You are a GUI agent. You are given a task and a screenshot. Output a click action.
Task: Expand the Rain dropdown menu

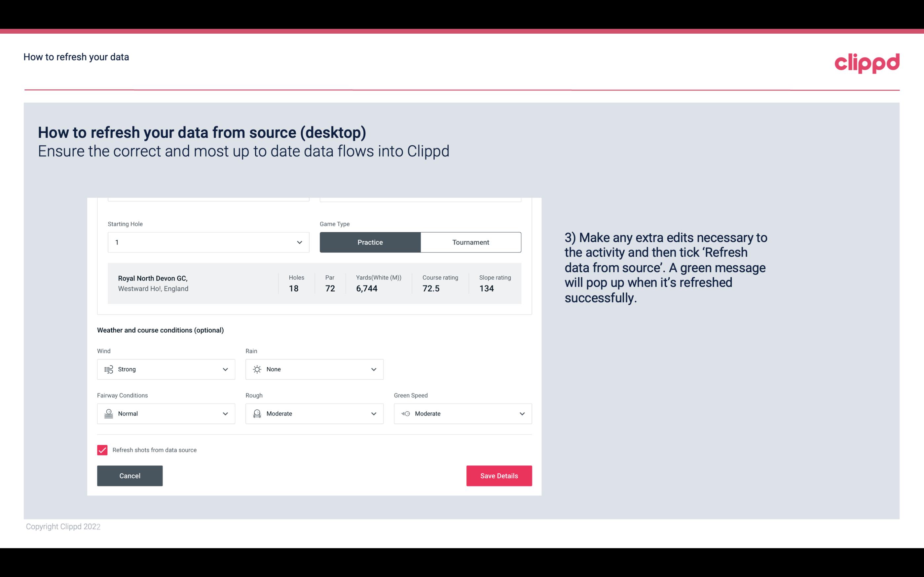373,369
